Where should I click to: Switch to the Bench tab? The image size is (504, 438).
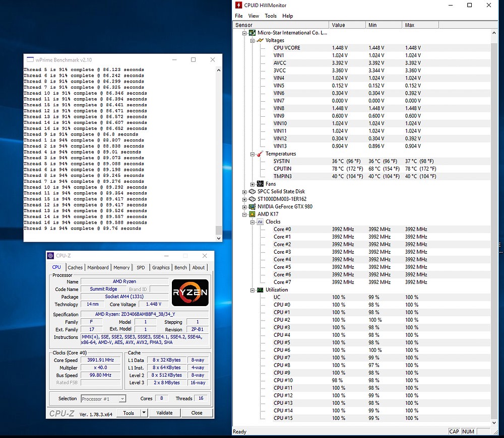180,267
